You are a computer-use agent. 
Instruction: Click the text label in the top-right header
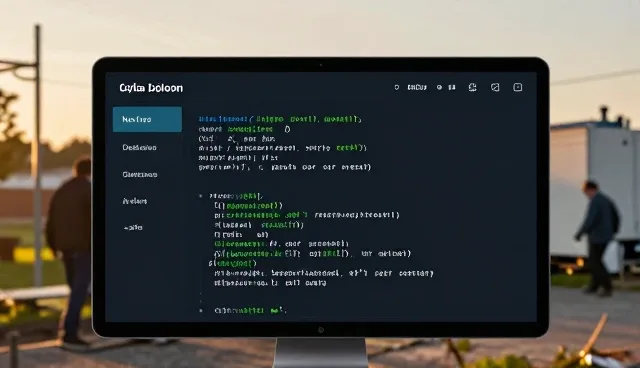click(x=417, y=87)
